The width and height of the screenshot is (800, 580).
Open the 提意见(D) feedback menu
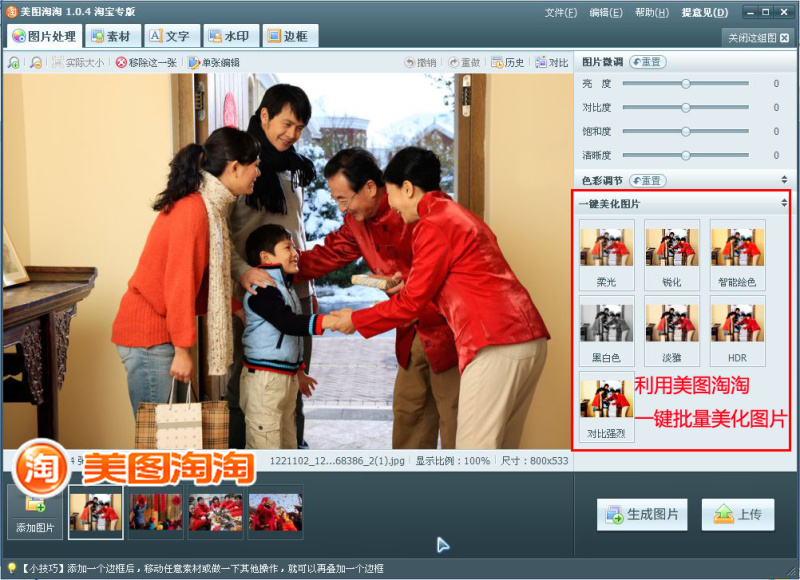[705, 12]
